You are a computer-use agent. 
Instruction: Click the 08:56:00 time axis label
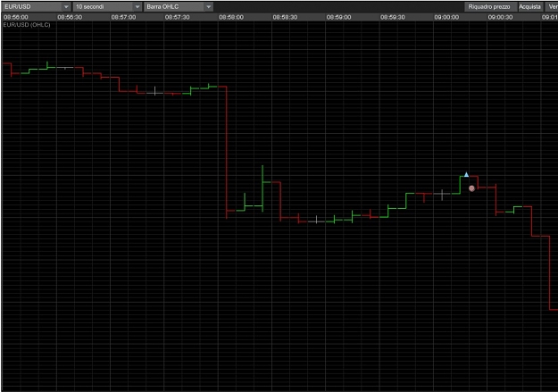click(x=16, y=17)
